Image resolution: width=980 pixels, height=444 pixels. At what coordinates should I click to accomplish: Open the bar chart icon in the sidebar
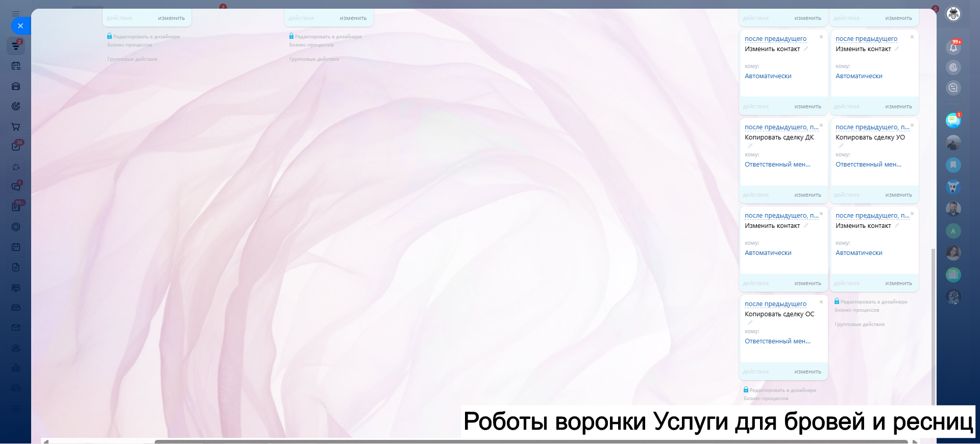pyautogui.click(x=16, y=368)
